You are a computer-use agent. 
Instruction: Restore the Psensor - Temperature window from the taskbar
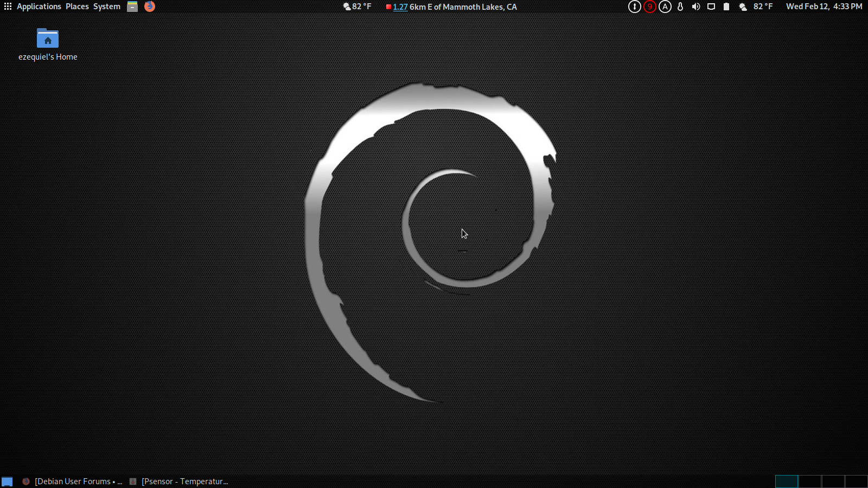(x=179, y=481)
